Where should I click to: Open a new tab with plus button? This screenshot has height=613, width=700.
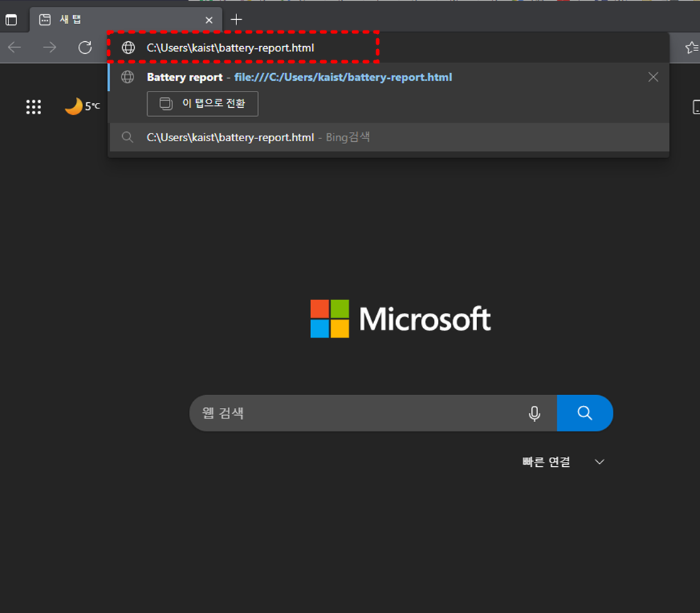pyautogui.click(x=236, y=19)
